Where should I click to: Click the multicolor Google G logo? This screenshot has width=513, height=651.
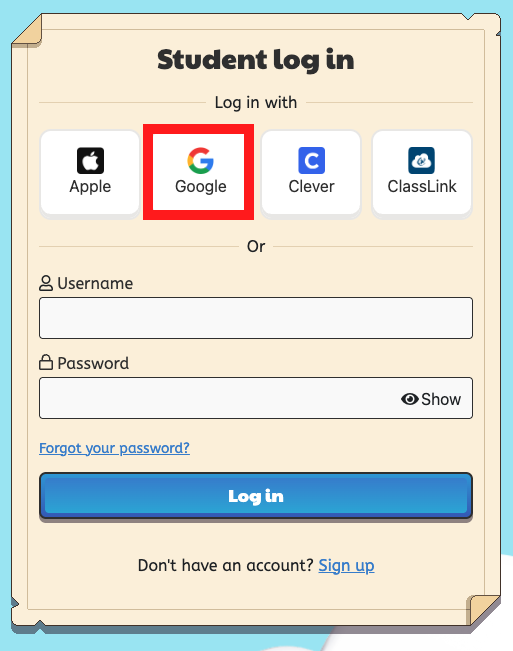point(200,160)
